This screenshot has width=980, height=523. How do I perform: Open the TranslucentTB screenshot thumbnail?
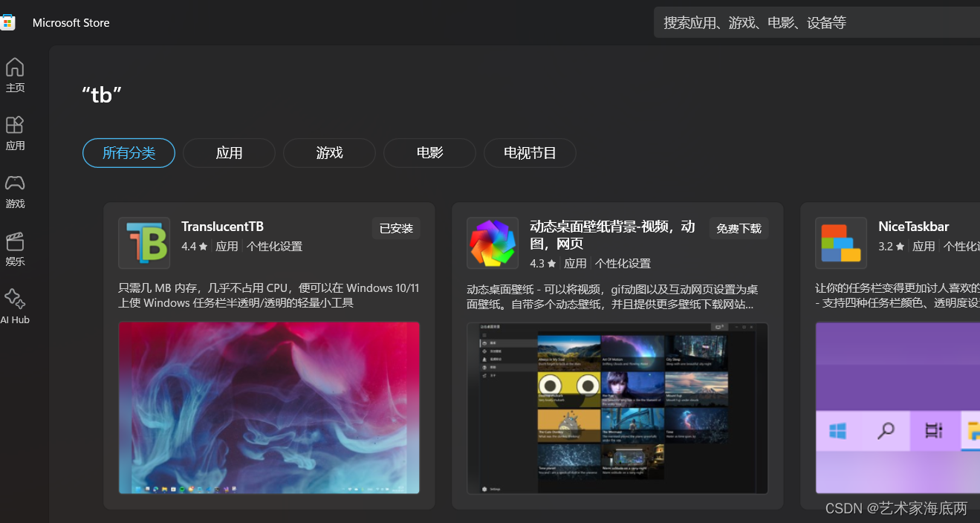[x=269, y=408]
